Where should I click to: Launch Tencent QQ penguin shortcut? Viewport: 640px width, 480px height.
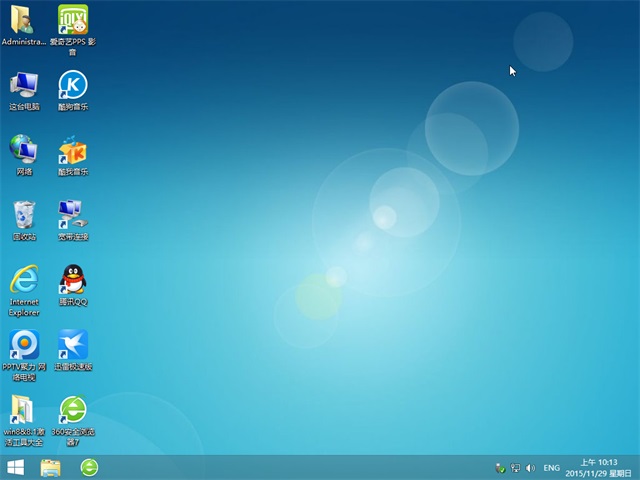click(x=73, y=280)
